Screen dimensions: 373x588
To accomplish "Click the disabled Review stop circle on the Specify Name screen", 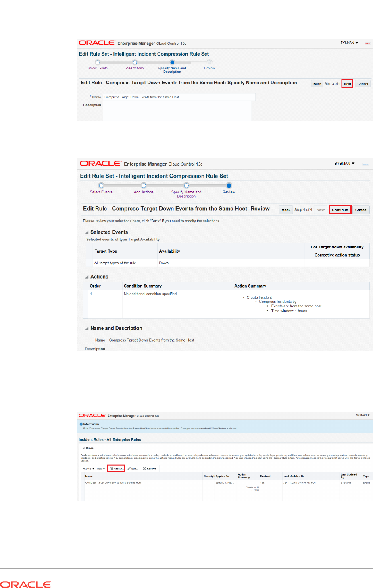I will (210, 62).
